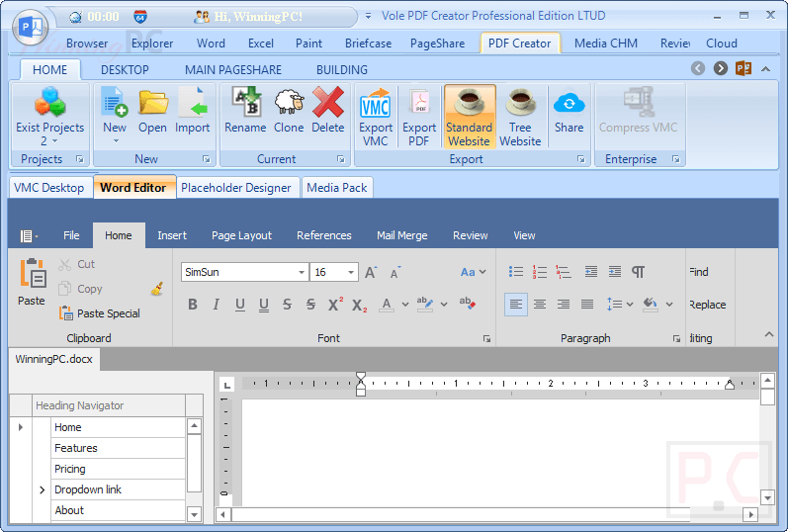Open the line spacing dropdown

[x=620, y=305]
